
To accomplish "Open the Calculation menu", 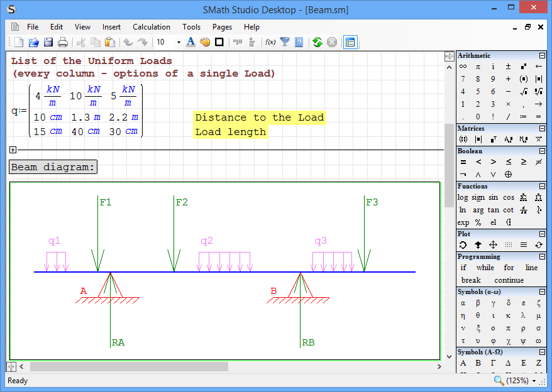I will 152,27.
